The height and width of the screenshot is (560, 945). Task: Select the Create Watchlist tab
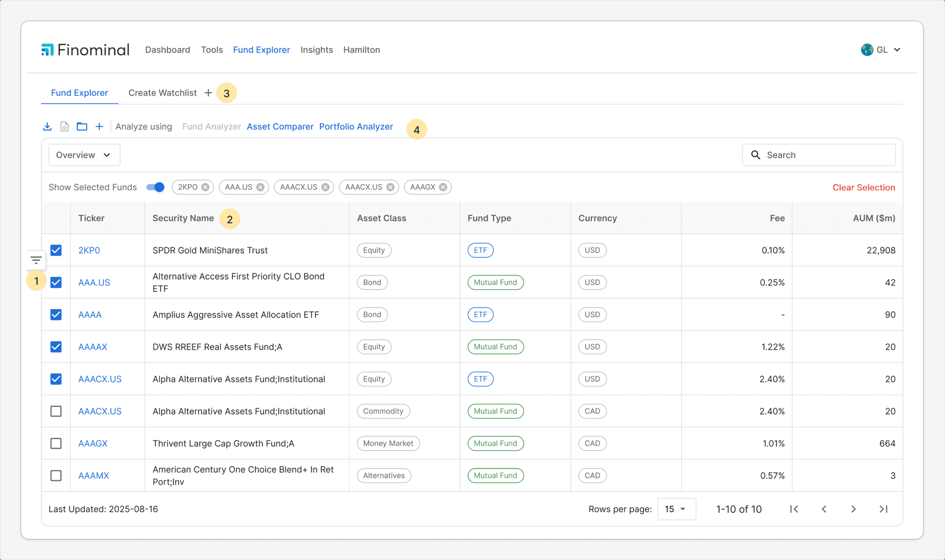pyautogui.click(x=162, y=93)
